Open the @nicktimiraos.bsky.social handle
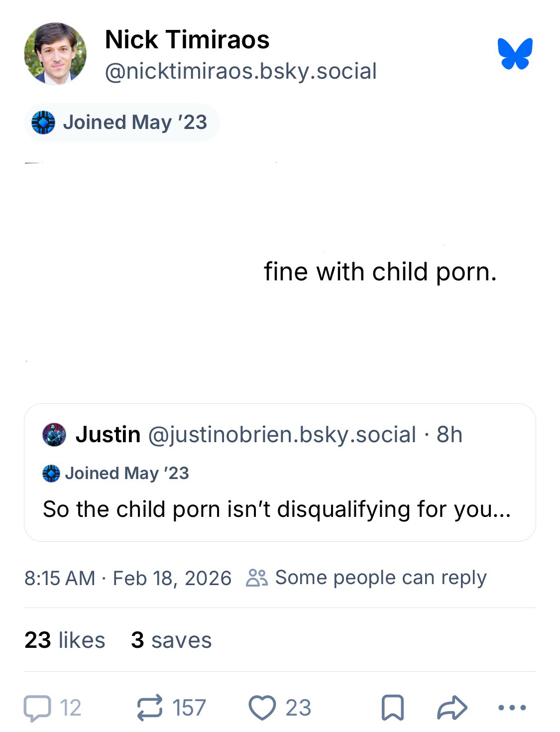560x732 pixels. point(240,71)
